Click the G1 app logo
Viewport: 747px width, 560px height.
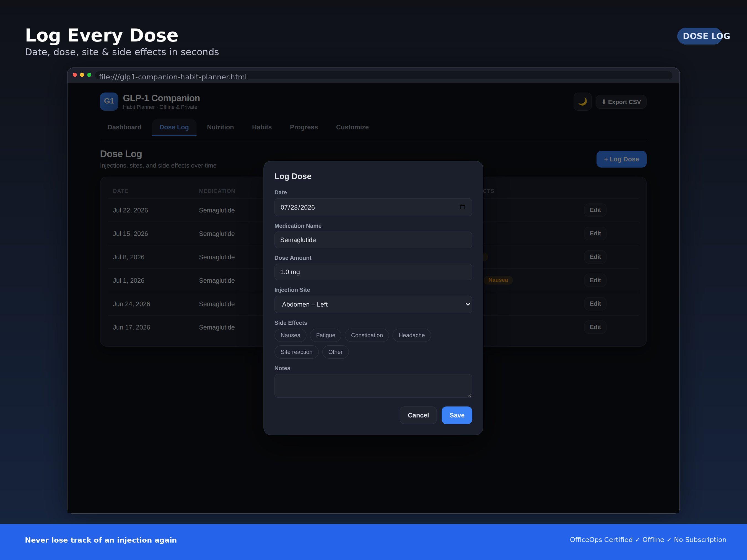(109, 101)
